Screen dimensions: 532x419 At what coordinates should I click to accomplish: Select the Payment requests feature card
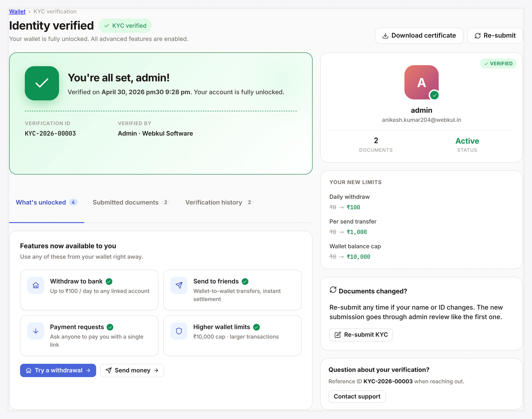[x=89, y=336]
